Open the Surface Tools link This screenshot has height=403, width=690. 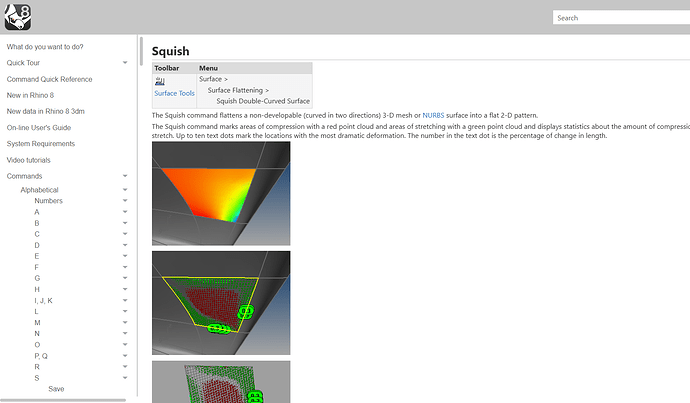tap(174, 93)
